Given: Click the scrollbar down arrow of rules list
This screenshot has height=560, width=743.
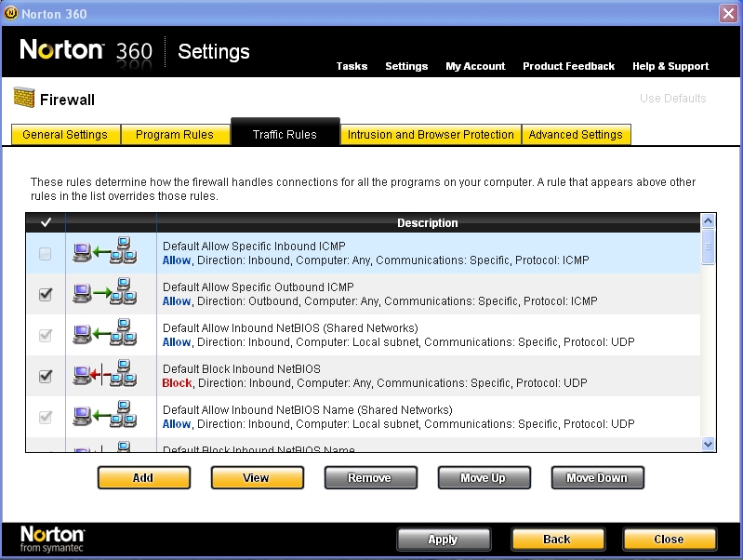Looking at the screenshot, I should tap(708, 445).
